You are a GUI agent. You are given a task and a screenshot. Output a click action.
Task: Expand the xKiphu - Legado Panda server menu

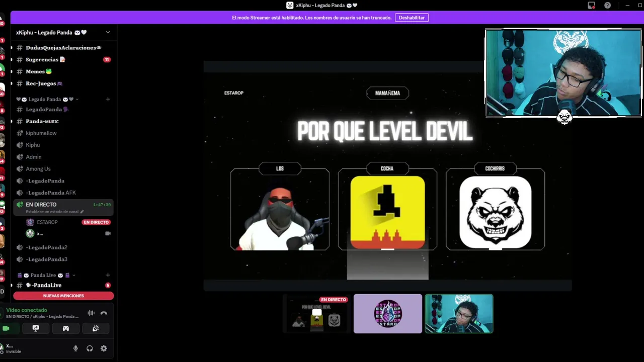63,33
